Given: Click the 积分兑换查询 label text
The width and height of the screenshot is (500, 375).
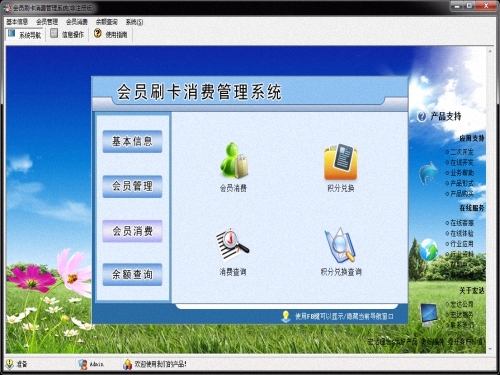Looking at the screenshot, I should (341, 272).
